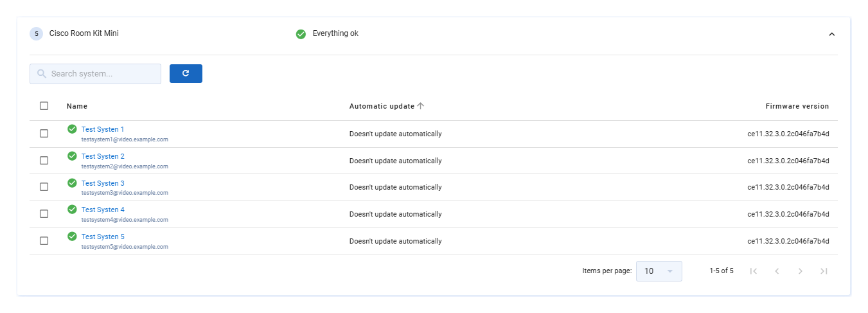Toggle the select-all checkbox in header
The height and width of the screenshot is (313, 868).
coord(44,106)
